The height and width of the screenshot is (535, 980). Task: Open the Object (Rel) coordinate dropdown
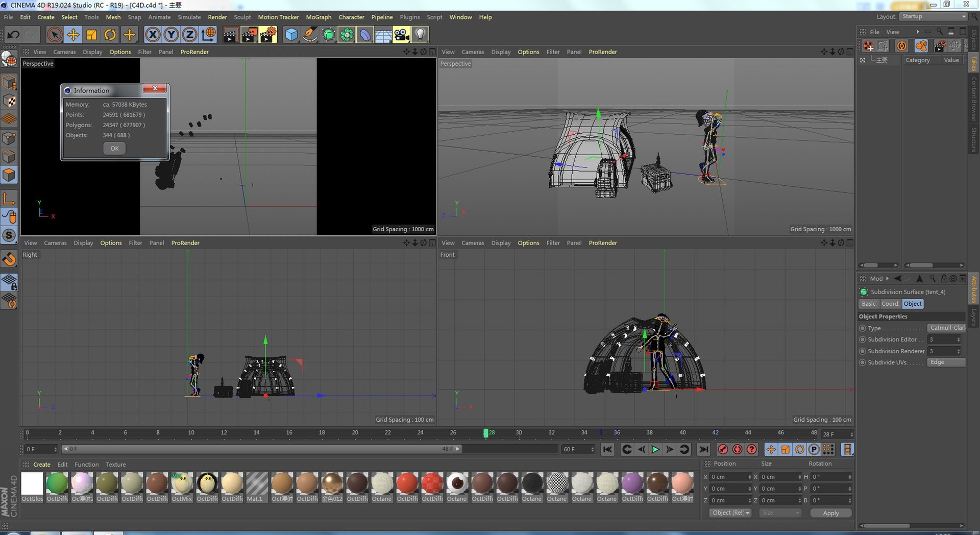click(x=730, y=513)
